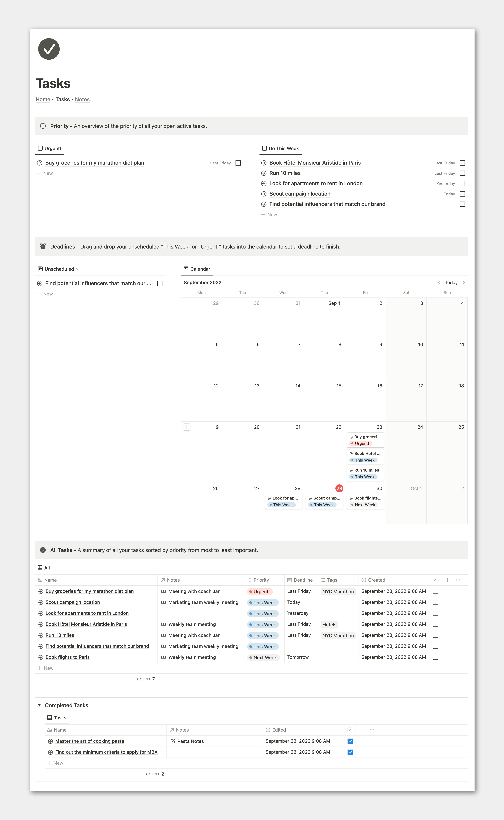
Task: Click the plus icon on calendar day 19
Action: (187, 427)
